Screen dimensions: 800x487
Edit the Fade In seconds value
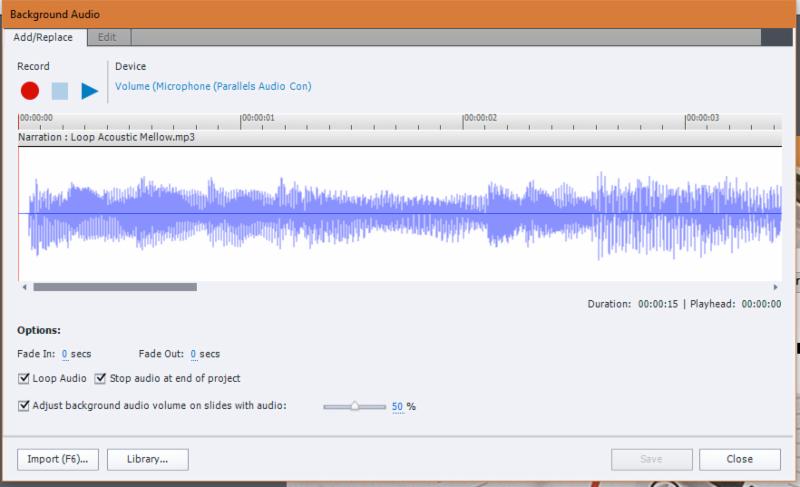[65, 354]
